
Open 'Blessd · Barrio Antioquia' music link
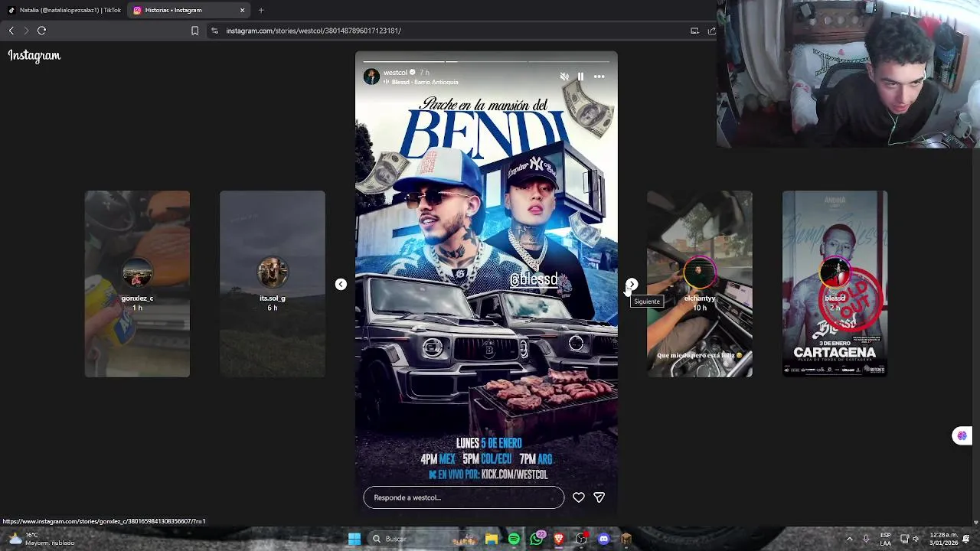(x=424, y=82)
